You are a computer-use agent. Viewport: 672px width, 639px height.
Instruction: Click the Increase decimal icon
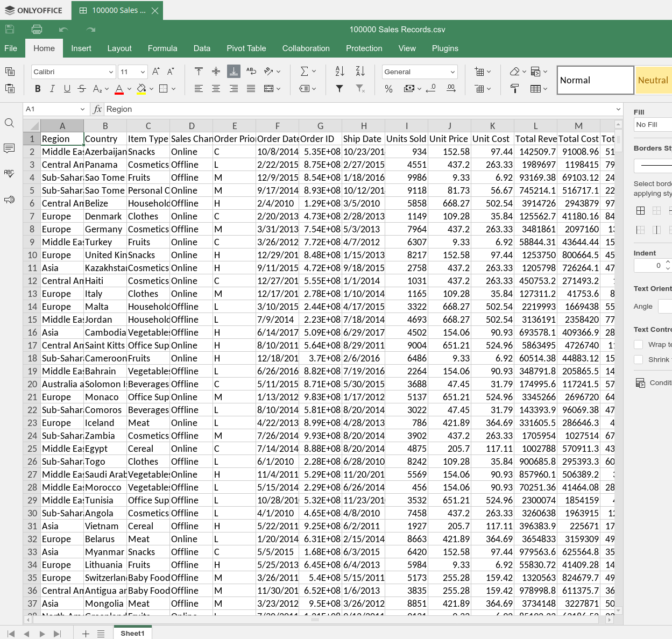click(x=451, y=89)
